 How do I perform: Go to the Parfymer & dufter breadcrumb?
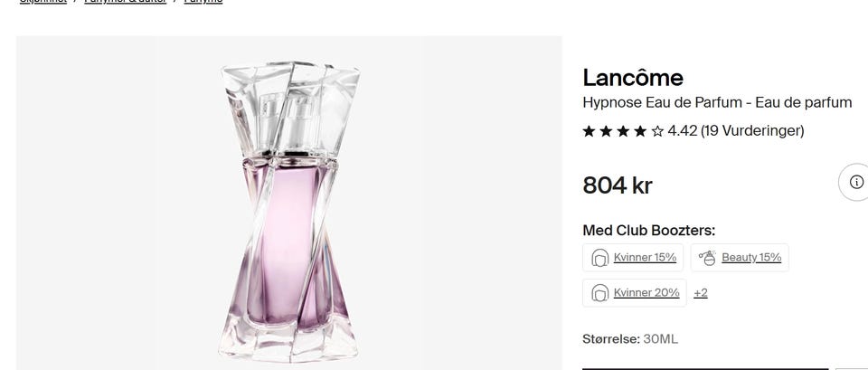point(126,2)
